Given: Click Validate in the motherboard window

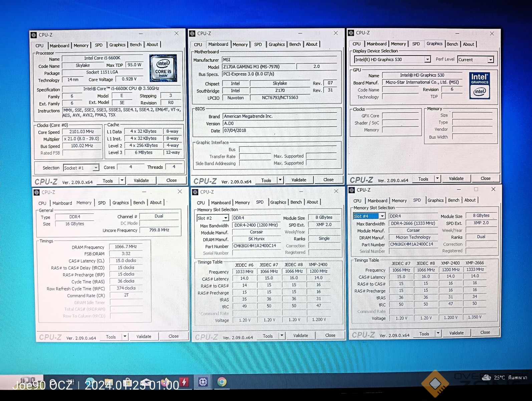Looking at the screenshot, I should tap(299, 180).
